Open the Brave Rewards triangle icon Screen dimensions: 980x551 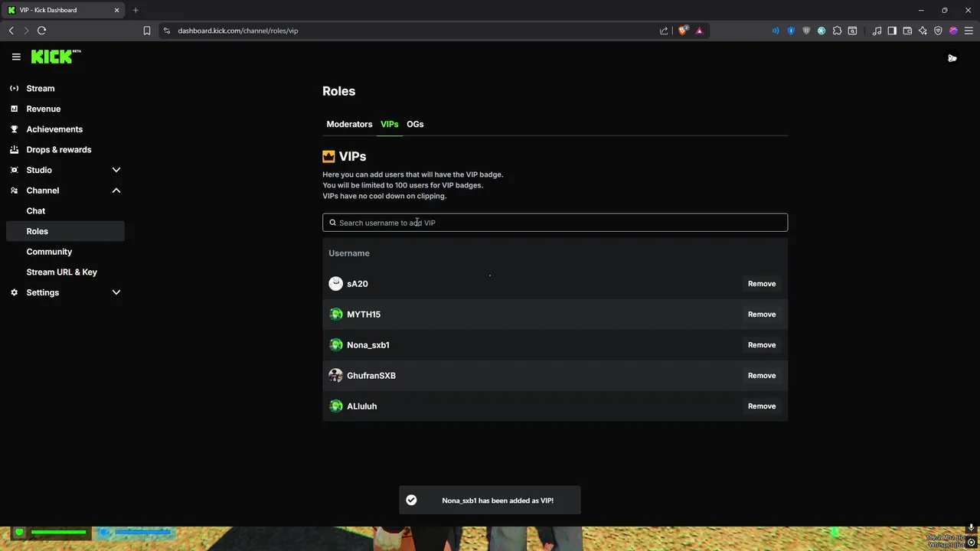pyautogui.click(x=699, y=31)
